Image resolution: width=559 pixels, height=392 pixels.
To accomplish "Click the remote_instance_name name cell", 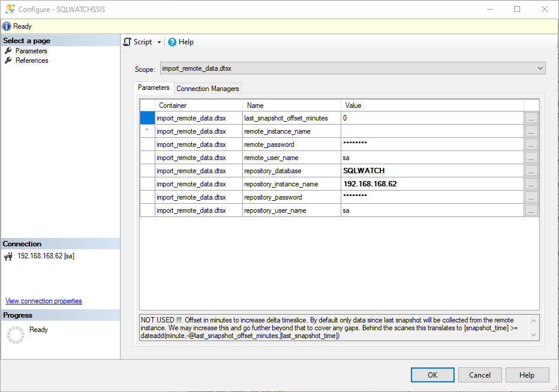I will point(291,131).
